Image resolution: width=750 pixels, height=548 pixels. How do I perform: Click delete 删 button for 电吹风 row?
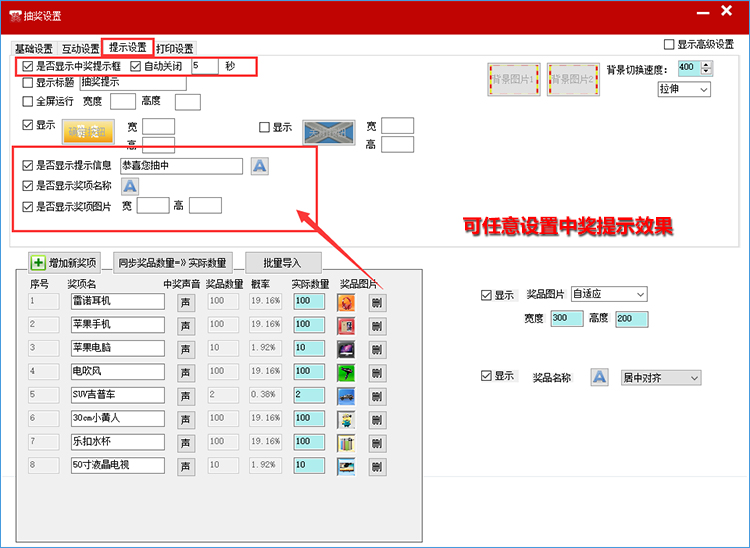376,372
